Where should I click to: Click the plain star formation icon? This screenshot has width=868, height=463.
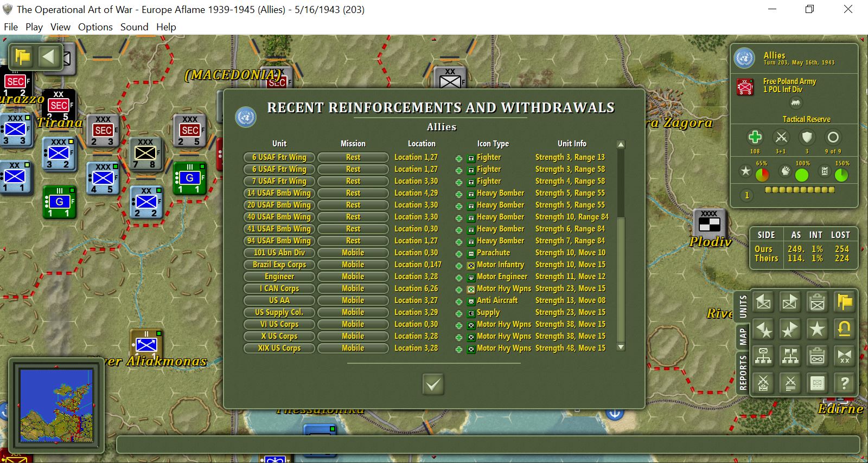tap(817, 329)
